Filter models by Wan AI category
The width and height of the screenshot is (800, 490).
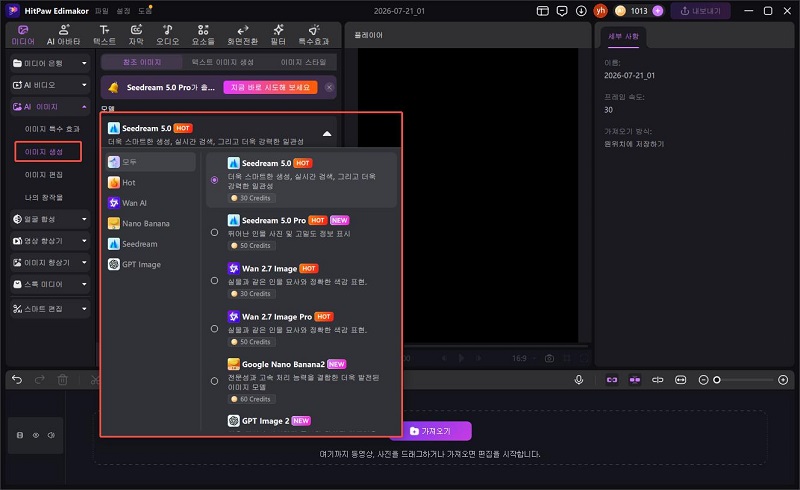(151, 203)
